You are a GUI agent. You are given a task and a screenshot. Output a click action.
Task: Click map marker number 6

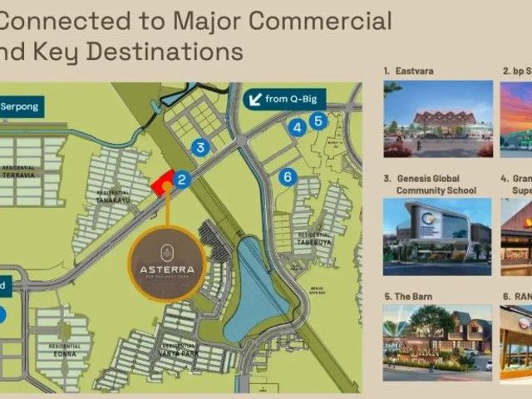[x=288, y=177]
